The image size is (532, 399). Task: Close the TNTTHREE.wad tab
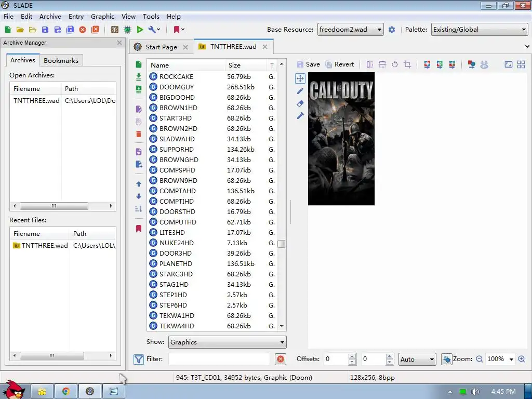coord(265,47)
